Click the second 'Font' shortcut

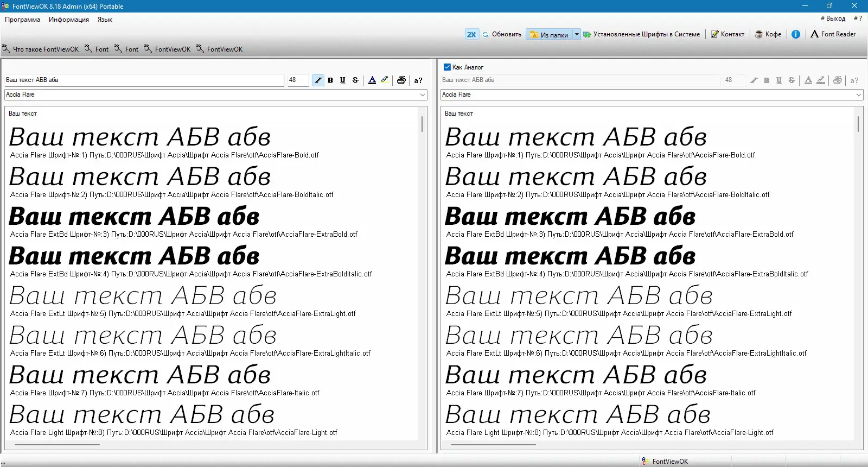click(126, 49)
